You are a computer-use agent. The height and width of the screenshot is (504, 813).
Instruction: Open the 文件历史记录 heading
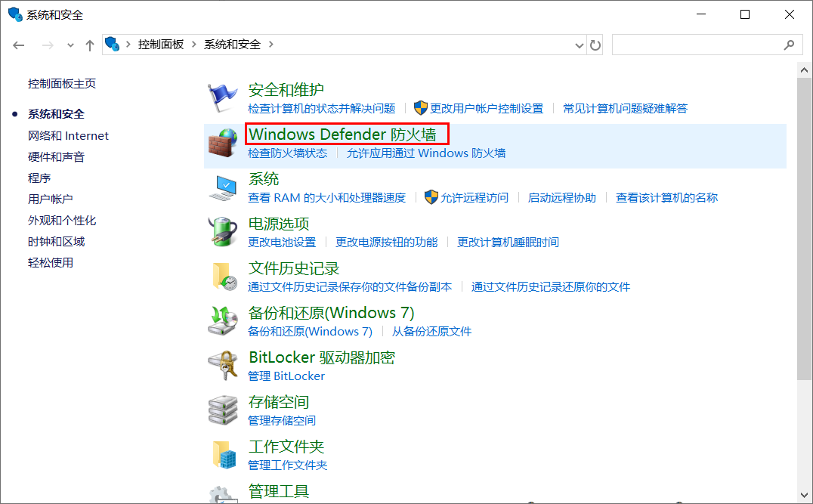293,268
